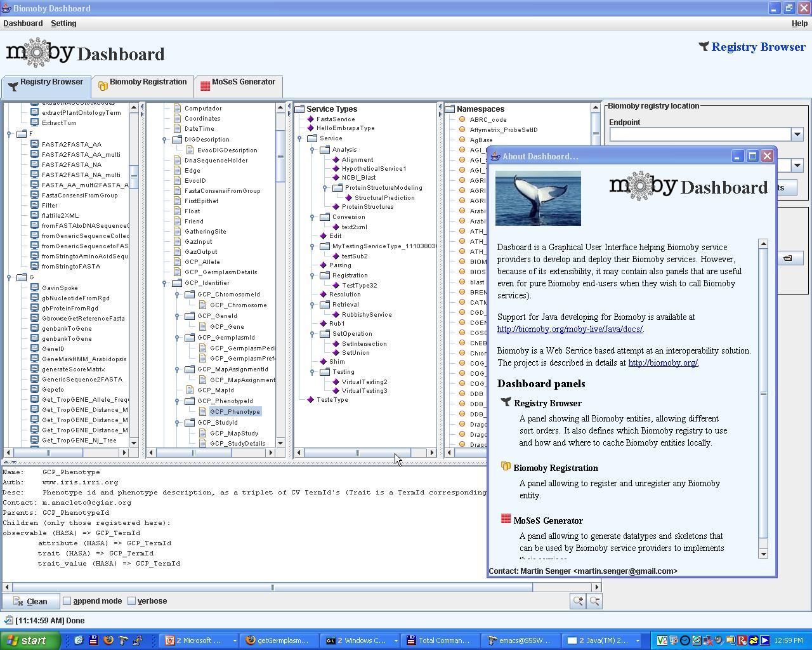This screenshot has width=812, height=650.
Task: Enable the append mode checkbox
Action: 67,600
